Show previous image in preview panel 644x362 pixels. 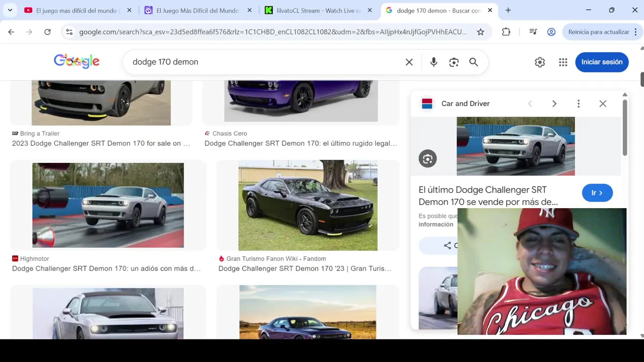click(x=530, y=104)
